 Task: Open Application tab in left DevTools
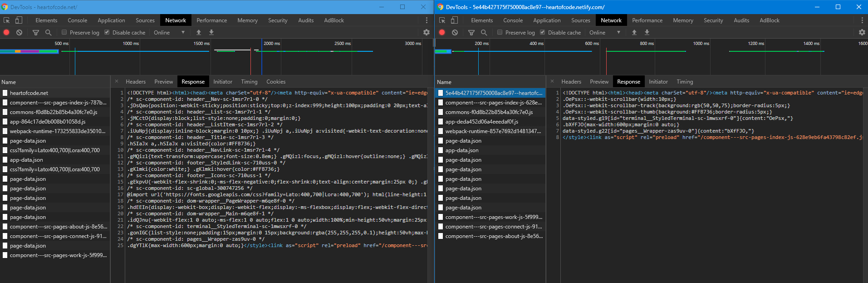tap(111, 20)
